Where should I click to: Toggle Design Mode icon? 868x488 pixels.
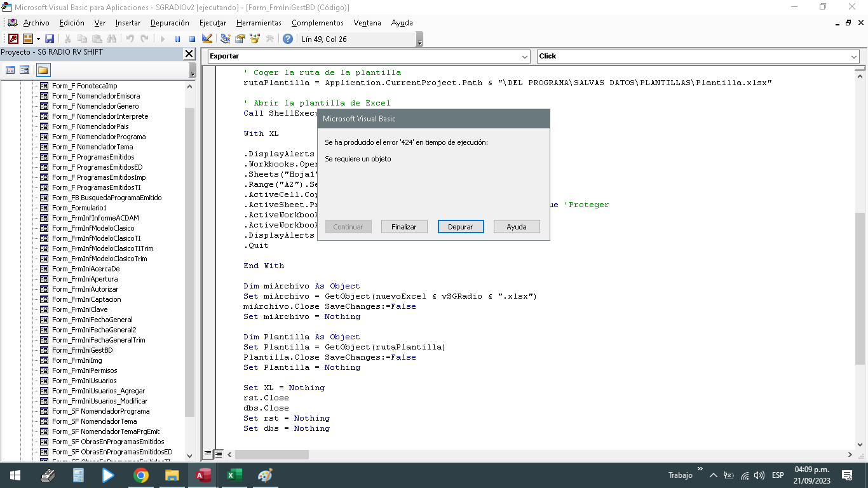point(207,39)
